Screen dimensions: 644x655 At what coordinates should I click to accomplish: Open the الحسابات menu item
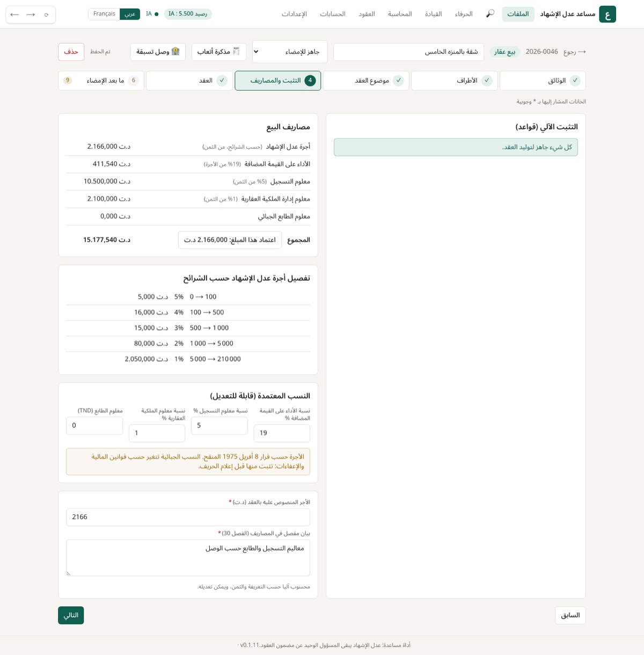(333, 14)
